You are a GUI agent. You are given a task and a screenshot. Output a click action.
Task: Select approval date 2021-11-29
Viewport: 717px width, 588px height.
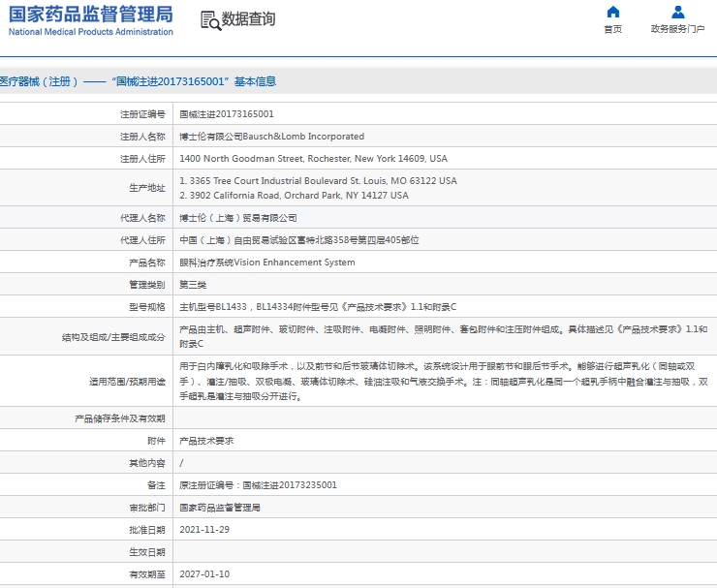(204, 530)
